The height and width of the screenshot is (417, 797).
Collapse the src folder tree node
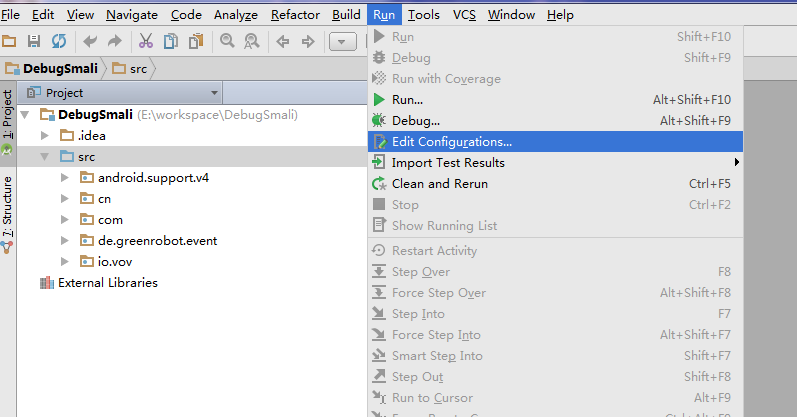(x=44, y=157)
